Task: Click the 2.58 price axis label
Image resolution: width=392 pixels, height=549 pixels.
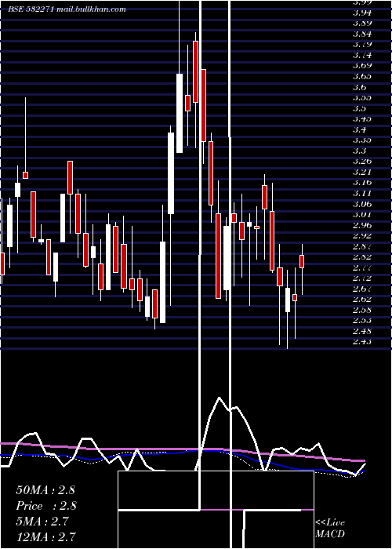Action: pos(362,310)
